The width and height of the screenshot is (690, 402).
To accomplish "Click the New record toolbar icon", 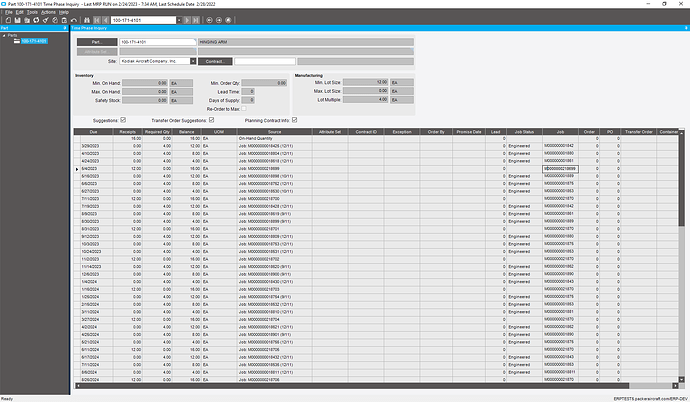I will pos(8,20).
